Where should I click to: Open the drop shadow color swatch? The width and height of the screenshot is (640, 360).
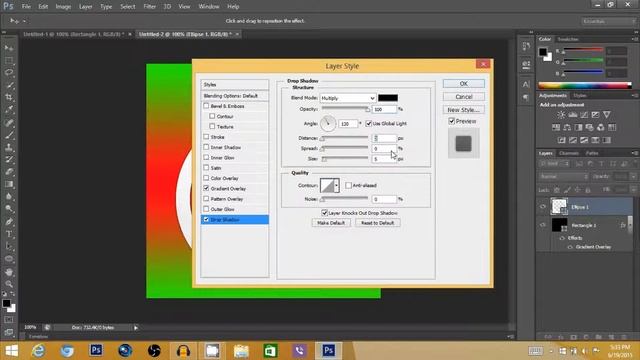(388, 98)
